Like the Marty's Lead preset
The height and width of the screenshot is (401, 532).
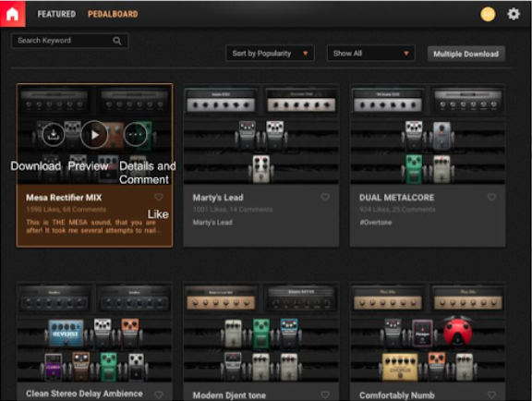pyautogui.click(x=325, y=197)
